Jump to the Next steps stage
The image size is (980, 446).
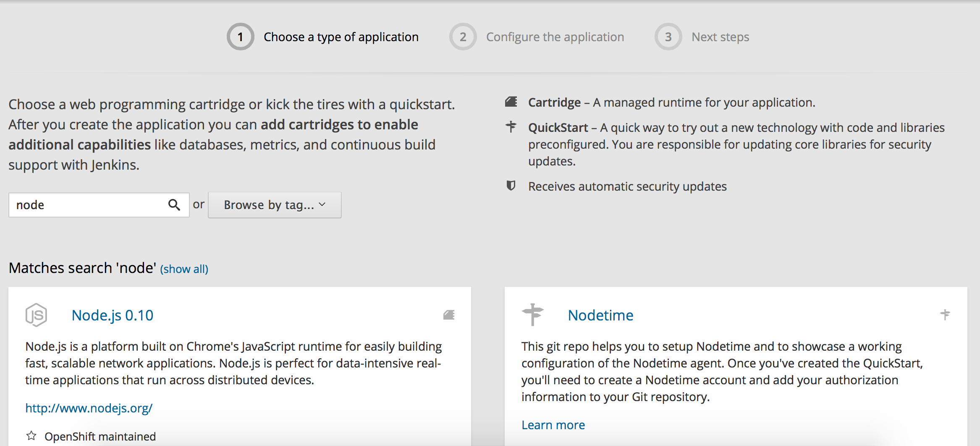pyautogui.click(x=720, y=37)
